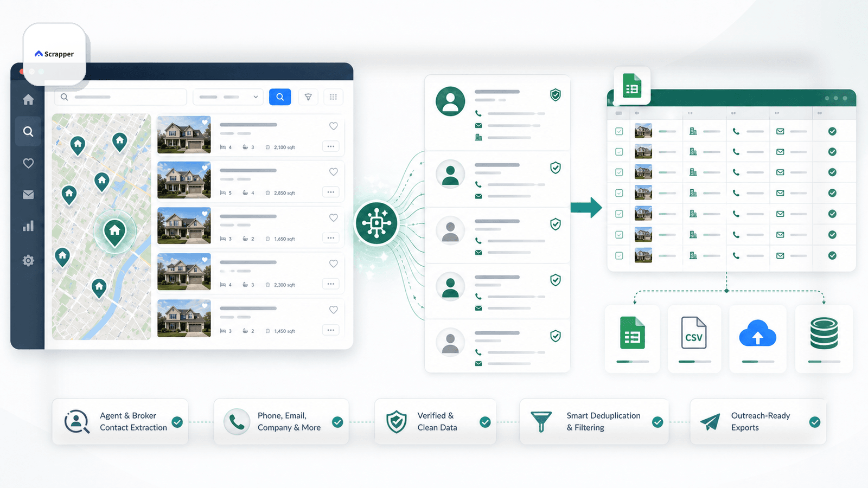
Task: Click progress bar under CSV export
Action: coord(694,362)
